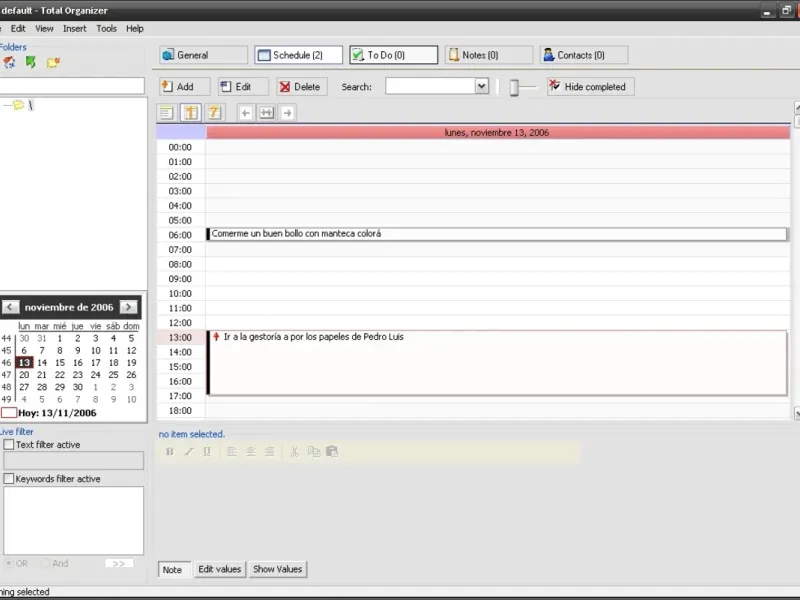Switch to list view icon
The width and height of the screenshot is (800, 600).
pyautogui.click(x=166, y=113)
